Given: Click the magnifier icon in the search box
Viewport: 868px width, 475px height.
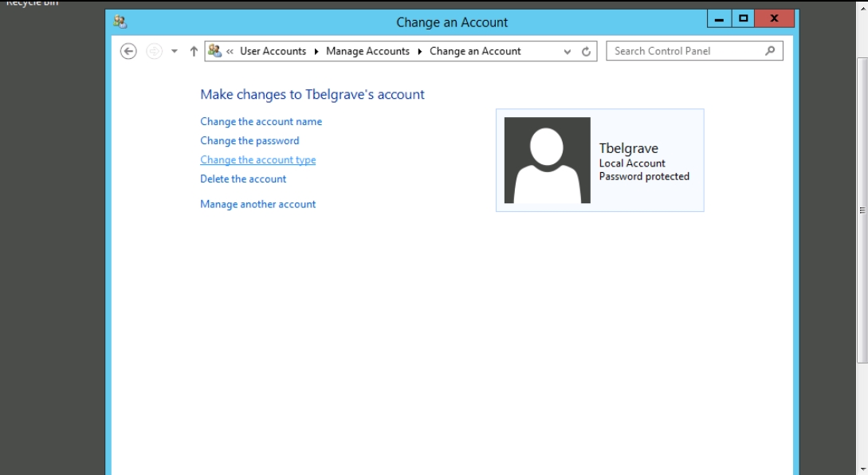Looking at the screenshot, I should click(769, 51).
